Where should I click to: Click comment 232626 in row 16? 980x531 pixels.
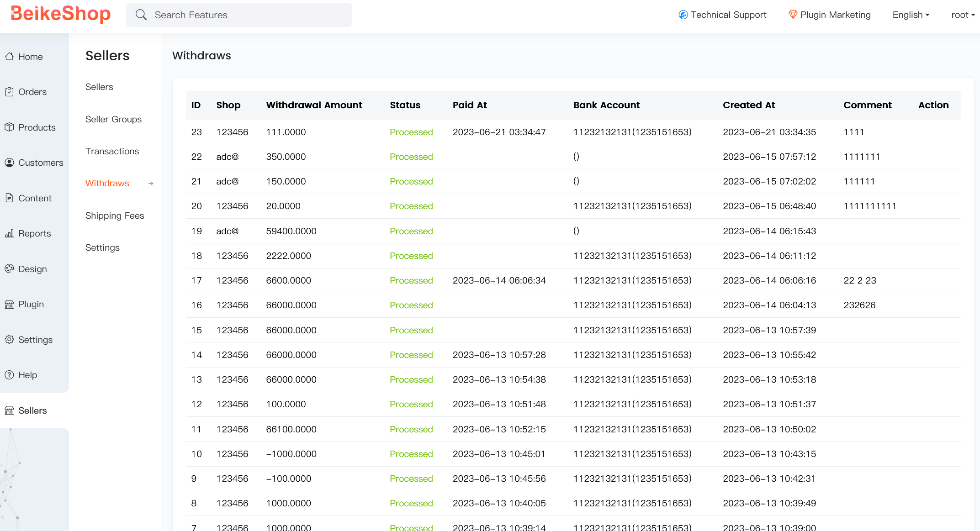coord(859,305)
